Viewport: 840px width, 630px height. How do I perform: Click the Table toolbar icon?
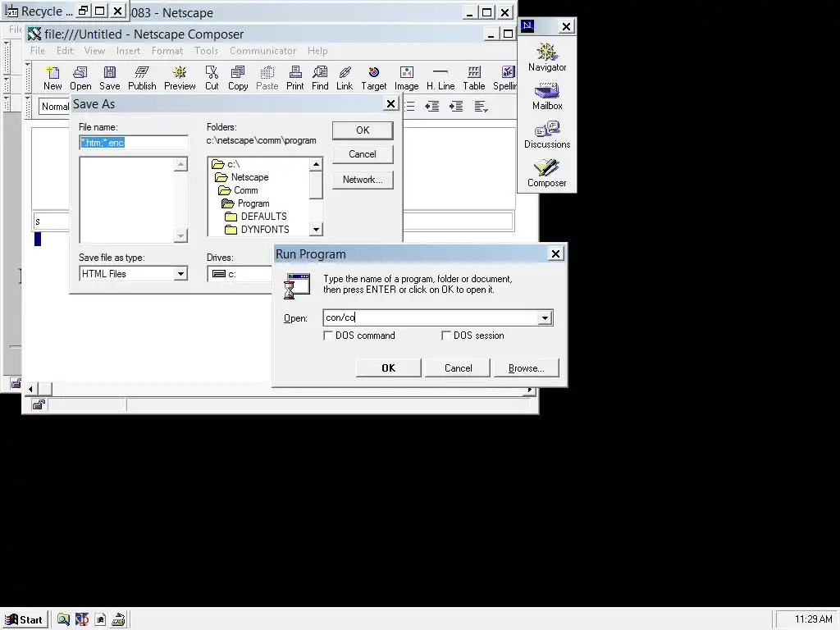[x=473, y=78]
